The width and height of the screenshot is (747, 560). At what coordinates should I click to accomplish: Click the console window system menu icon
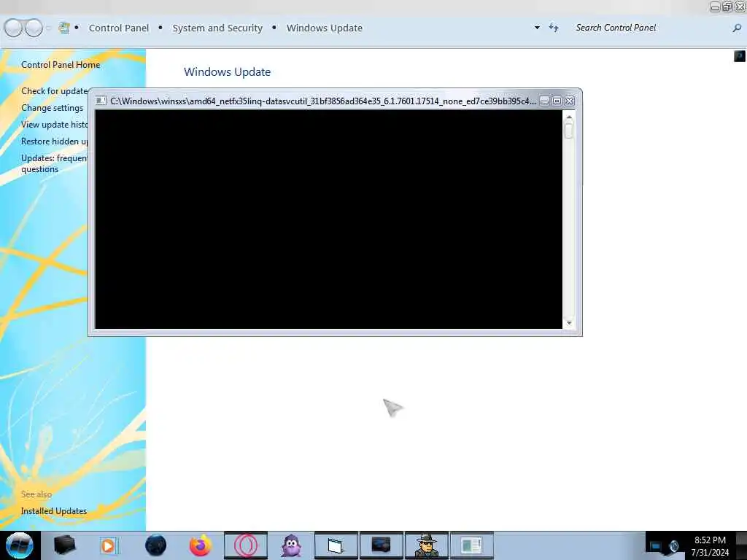click(x=101, y=101)
